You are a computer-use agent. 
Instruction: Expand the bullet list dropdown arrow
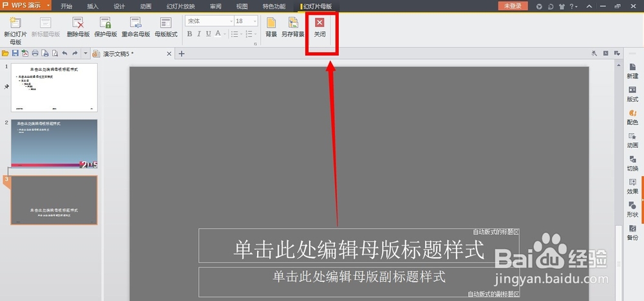point(241,34)
